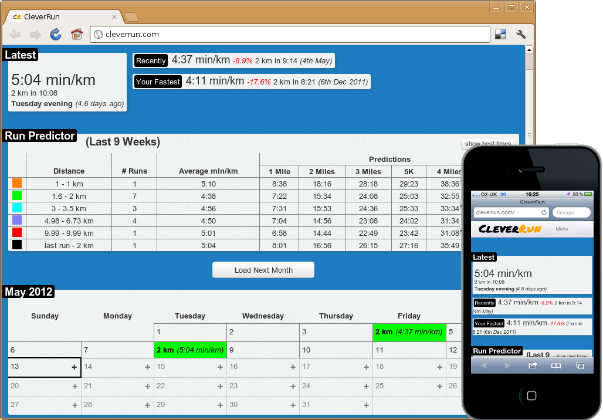Add a run on May 29 with plus

point(220,405)
